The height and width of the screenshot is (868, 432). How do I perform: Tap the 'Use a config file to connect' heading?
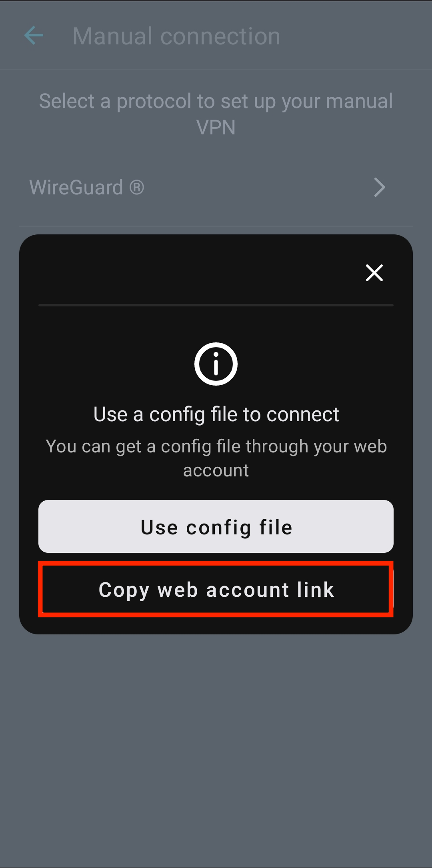(x=216, y=414)
